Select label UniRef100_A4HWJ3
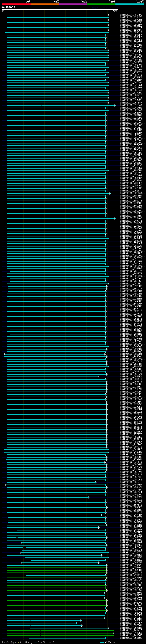This screenshot has width=146, height=644. click(x=131, y=631)
